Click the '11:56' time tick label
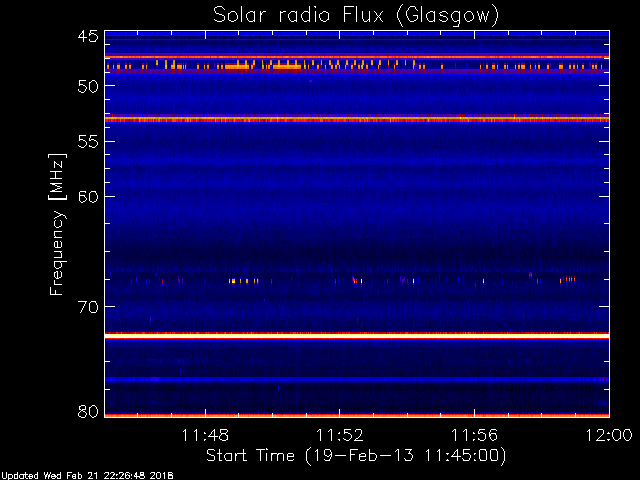 tap(475, 435)
